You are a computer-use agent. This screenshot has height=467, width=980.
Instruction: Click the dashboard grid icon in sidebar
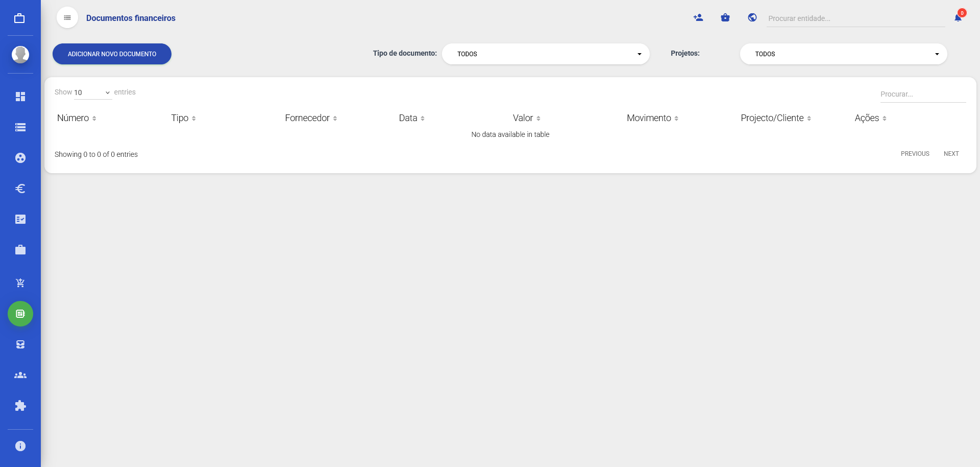click(20, 97)
